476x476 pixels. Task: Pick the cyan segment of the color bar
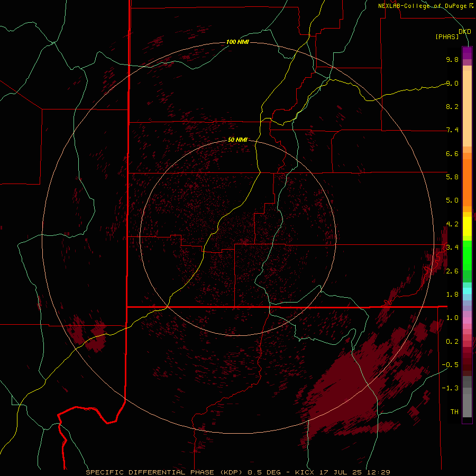click(x=467, y=291)
